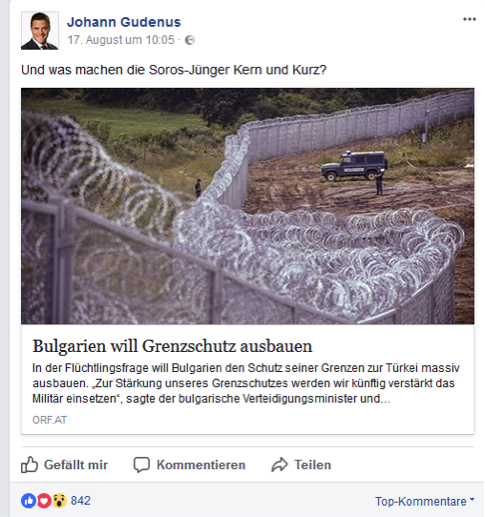Click the Gefällt mir button label
Viewport: 485px width, 517px height.
tap(76, 465)
